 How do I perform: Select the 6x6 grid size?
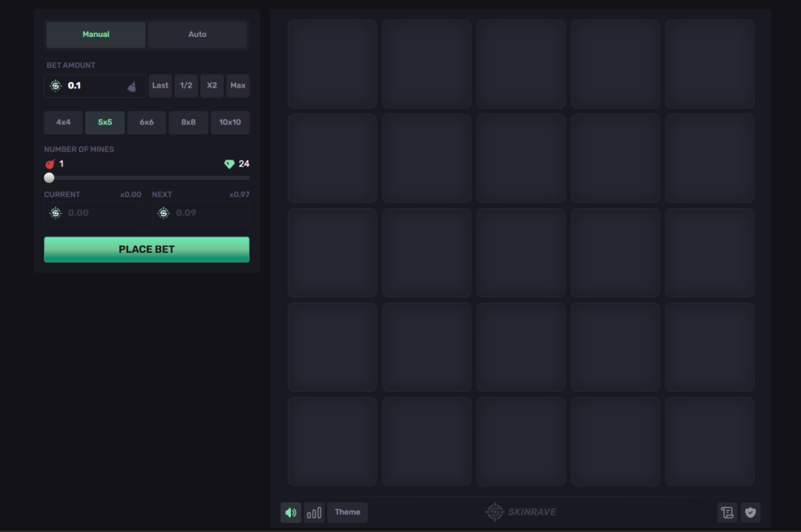click(x=146, y=123)
